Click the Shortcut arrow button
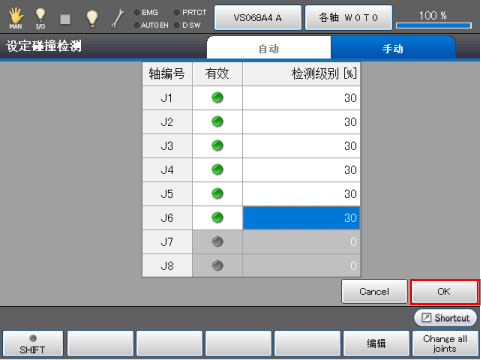This screenshot has height=360, width=481. coord(445,318)
